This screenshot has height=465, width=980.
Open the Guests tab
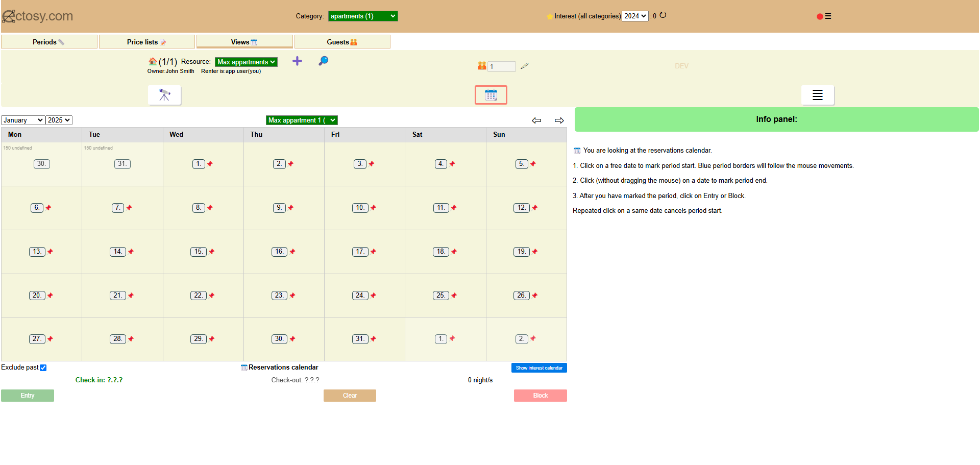[342, 42]
